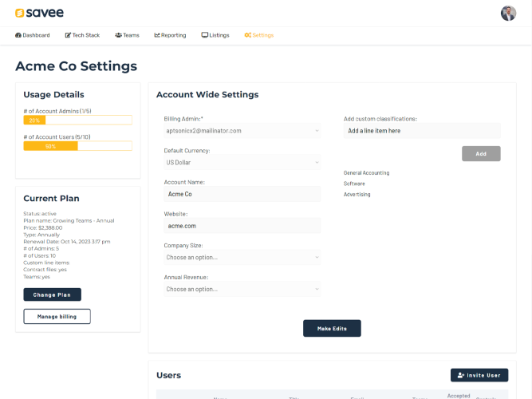Click the Reporting chart icon
The width and height of the screenshot is (532, 399).
[157, 35]
